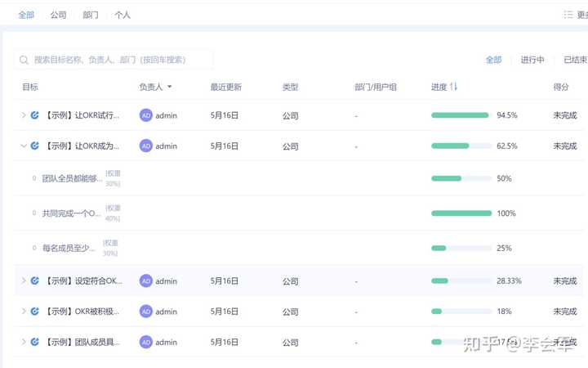Click the OKR icon on the 设定符合OK row
588x368 pixels.
(x=35, y=280)
